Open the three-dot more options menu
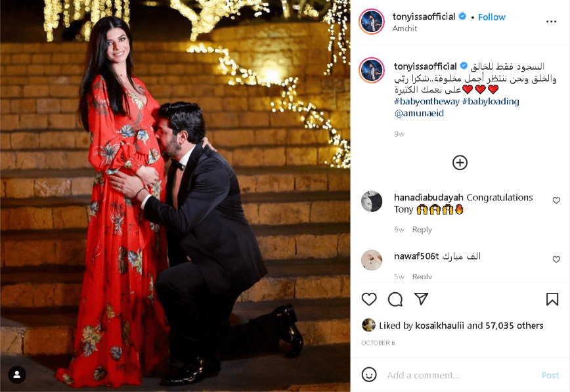Image resolution: width=570 pixels, height=392 pixels. click(551, 22)
